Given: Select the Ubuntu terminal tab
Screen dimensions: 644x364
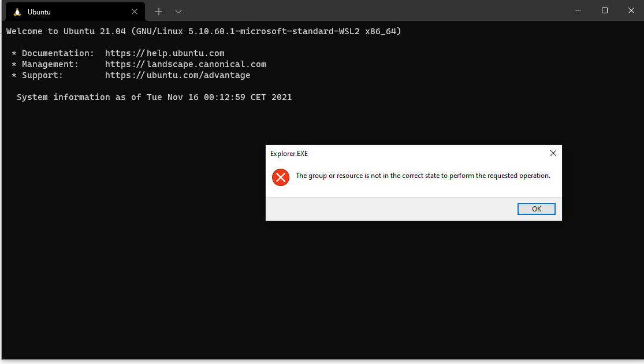Looking at the screenshot, I should 75,12.
